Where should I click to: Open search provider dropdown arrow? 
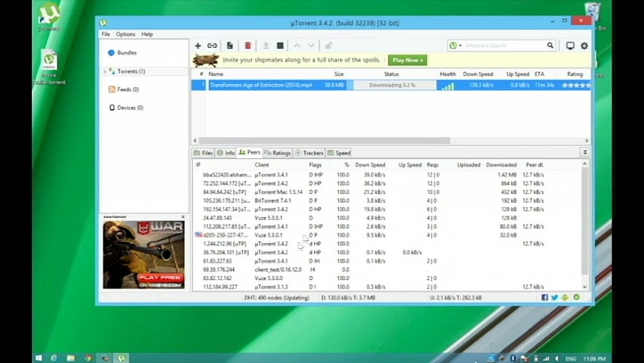coord(460,46)
